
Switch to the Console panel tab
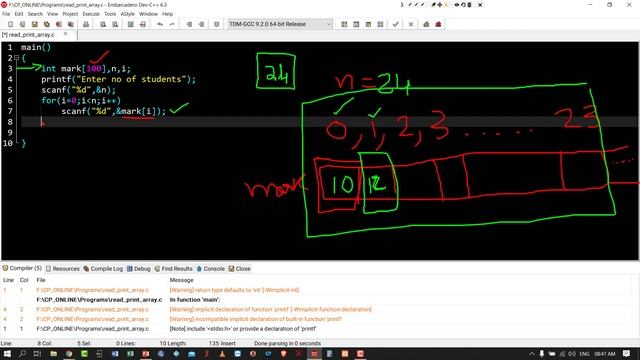(211, 269)
